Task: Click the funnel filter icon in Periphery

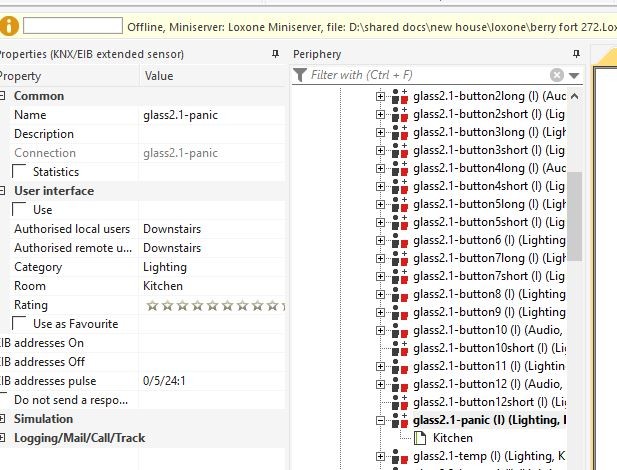Action: click(300, 75)
